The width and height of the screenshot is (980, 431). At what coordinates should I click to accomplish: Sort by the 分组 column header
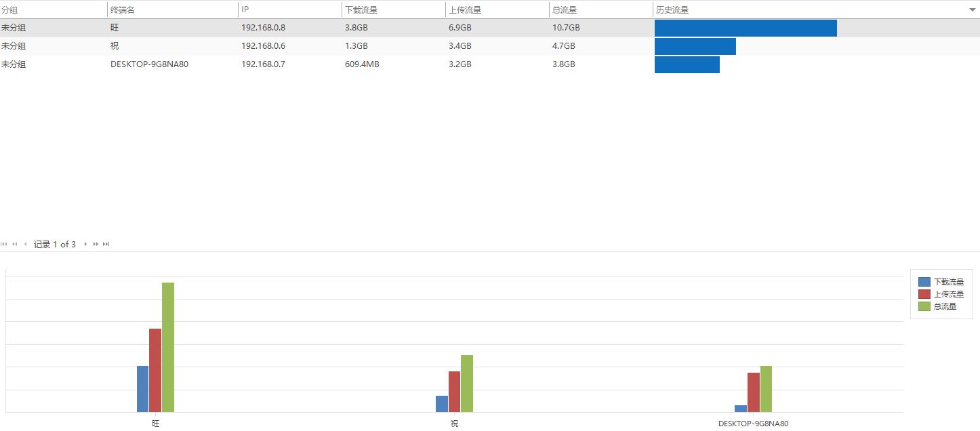tap(54, 10)
